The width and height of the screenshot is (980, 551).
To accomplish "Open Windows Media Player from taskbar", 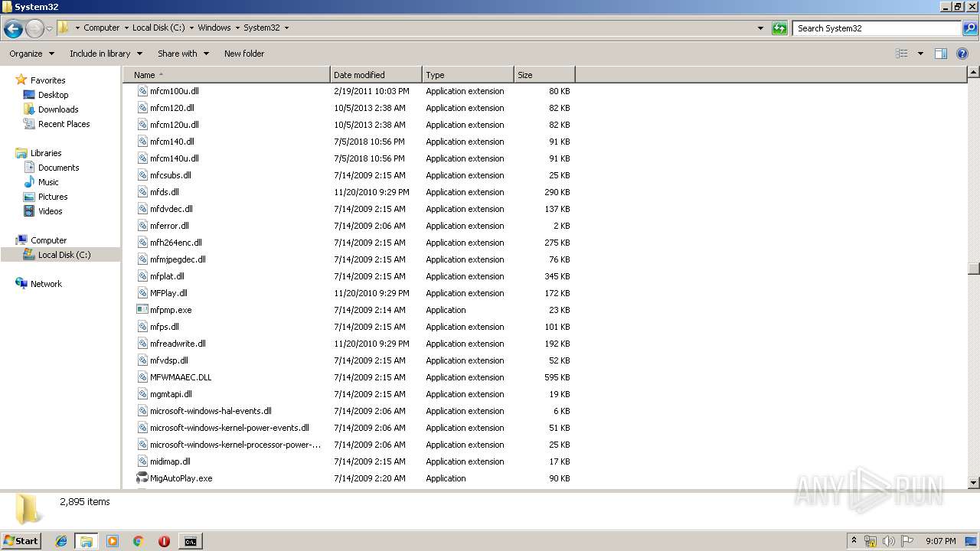I will (113, 541).
